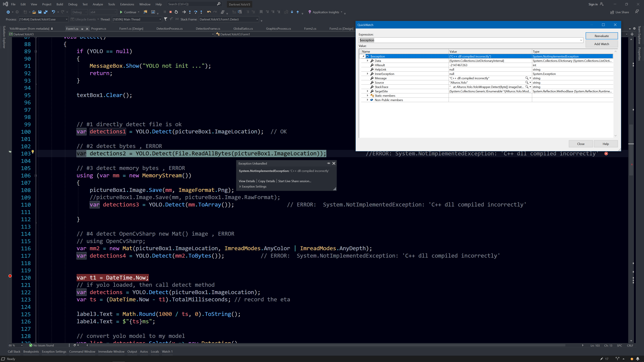This screenshot has height=362, width=644.
Task: Click the Show Next Statement arrow icon
Action: pyautogui.click(x=184, y=12)
